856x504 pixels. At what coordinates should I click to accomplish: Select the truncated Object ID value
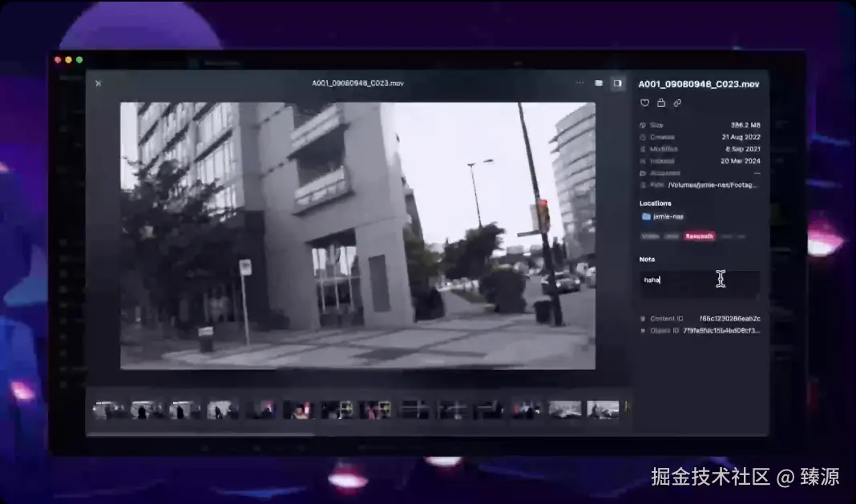click(721, 331)
